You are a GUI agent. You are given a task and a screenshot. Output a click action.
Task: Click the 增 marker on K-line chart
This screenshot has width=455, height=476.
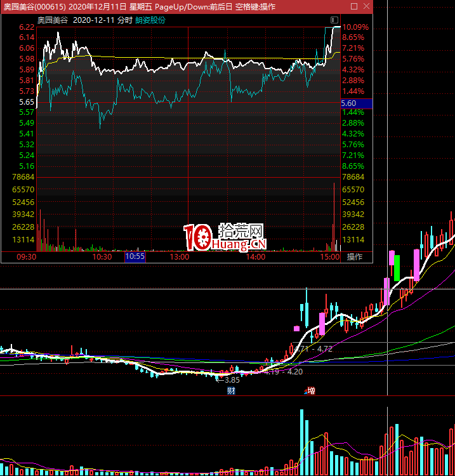click(311, 390)
